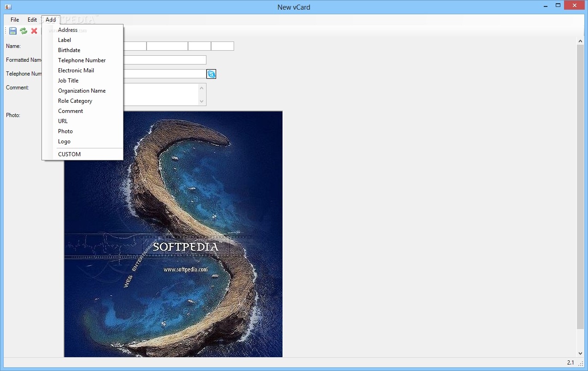588x371 pixels.
Task: Open the File menu
Action: coord(15,20)
